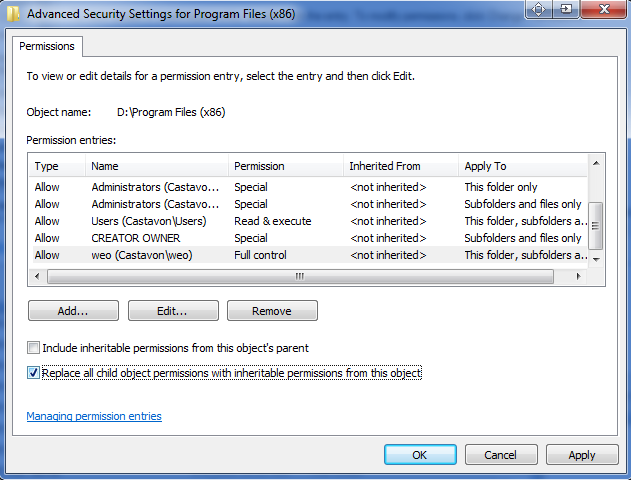Sort entries by the Name column header
Screen dimensions: 631x480
click(157, 166)
